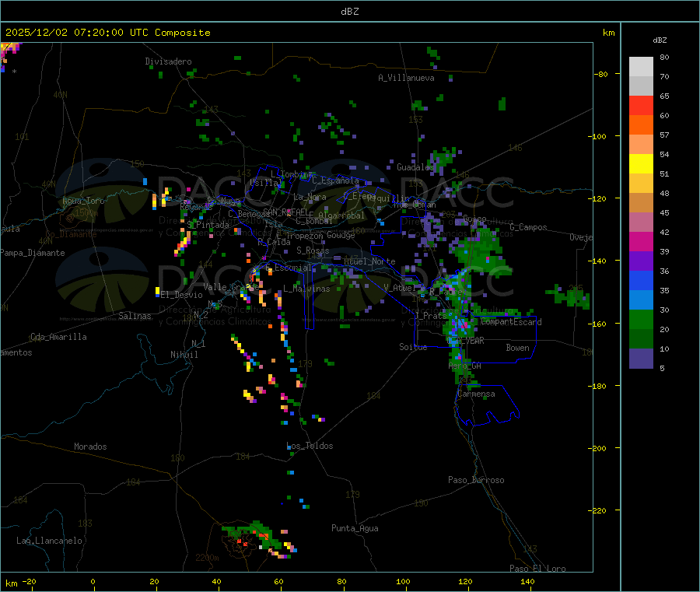The height and width of the screenshot is (592, 700).
Task: Click the Morados map label
Action: pos(90,447)
